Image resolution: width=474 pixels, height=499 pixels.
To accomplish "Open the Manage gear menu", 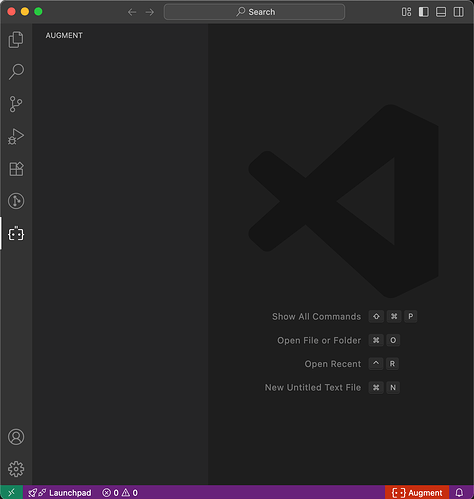I will pyautogui.click(x=16, y=469).
